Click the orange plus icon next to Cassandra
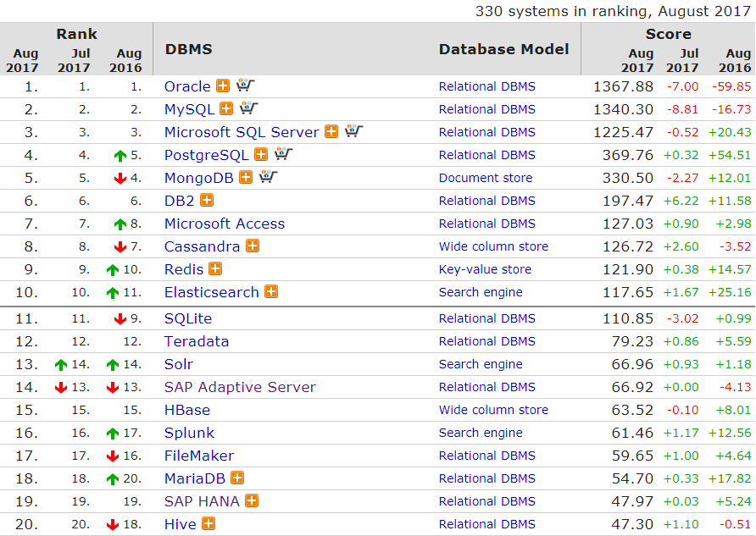 click(x=253, y=246)
